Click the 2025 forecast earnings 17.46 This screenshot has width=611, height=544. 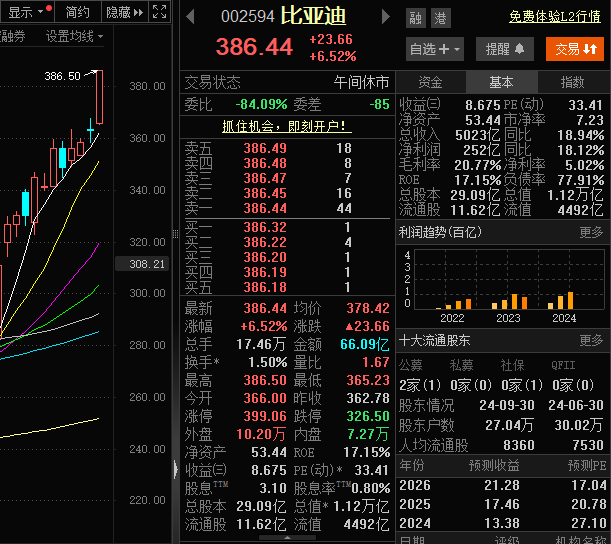click(x=502, y=505)
